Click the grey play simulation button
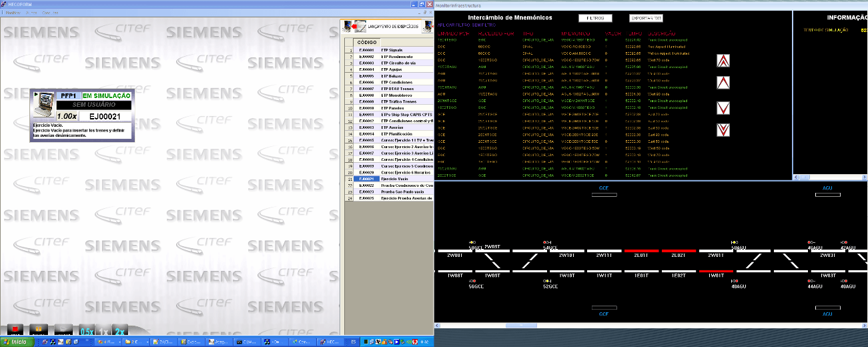This screenshot has width=868, height=347. 63,329
